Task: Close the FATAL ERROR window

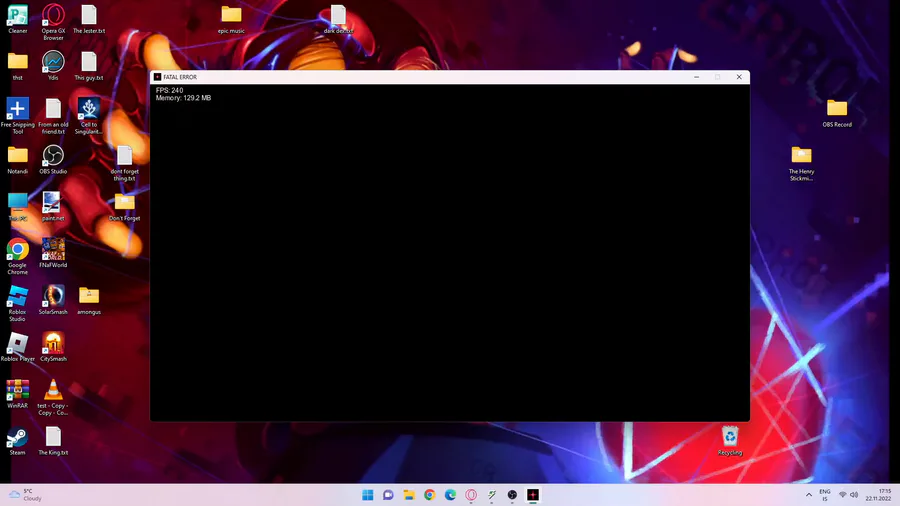Action: pos(739,77)
